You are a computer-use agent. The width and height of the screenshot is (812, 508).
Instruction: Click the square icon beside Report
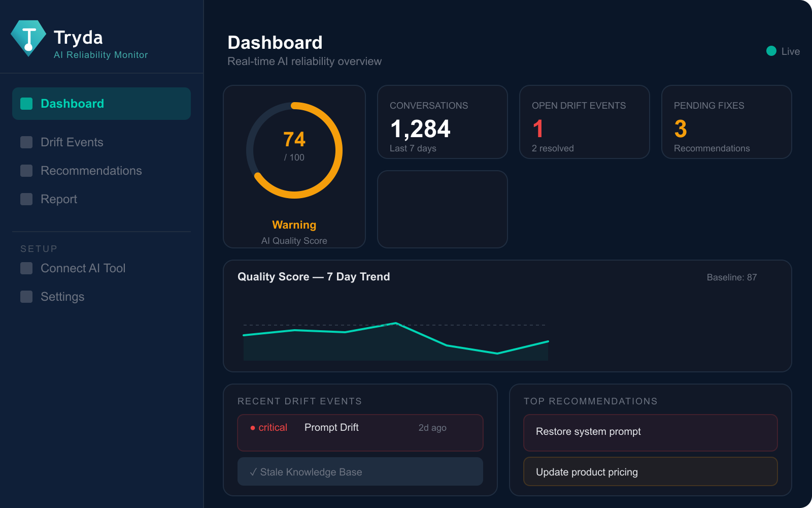[x=26, y=199]
